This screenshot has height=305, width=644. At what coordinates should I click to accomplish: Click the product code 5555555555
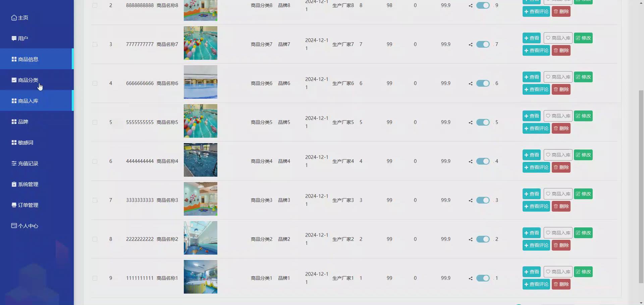(x=140, y=122)
